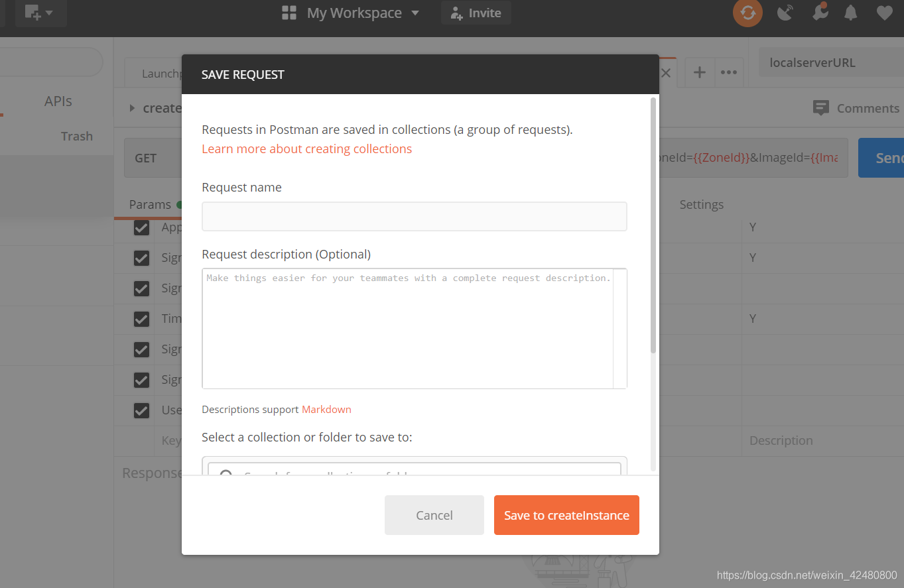This screenshot has height=588, width=904.
Task: Click the blue Send button
Action: click(881, 158)
